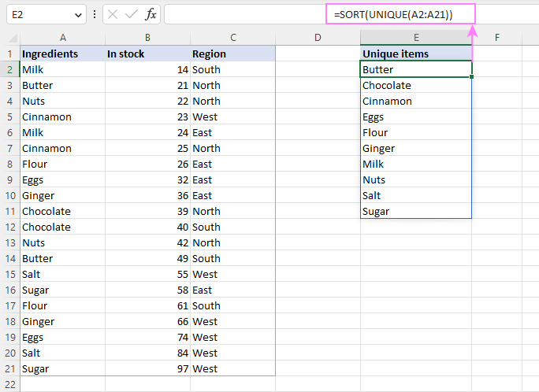Click Sugar in row 21
The width and height of the screenshot is (539, 392).
[62, 368]
